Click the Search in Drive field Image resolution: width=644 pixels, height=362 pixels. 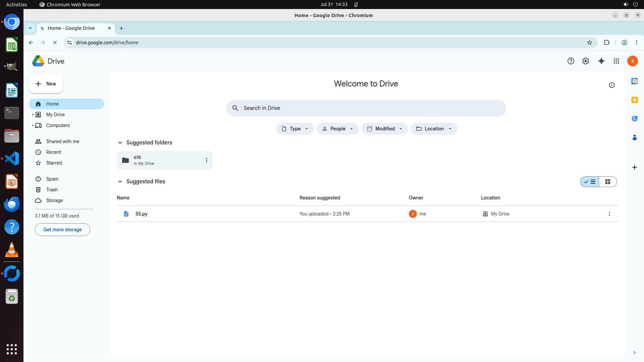[x=366, y=108]
